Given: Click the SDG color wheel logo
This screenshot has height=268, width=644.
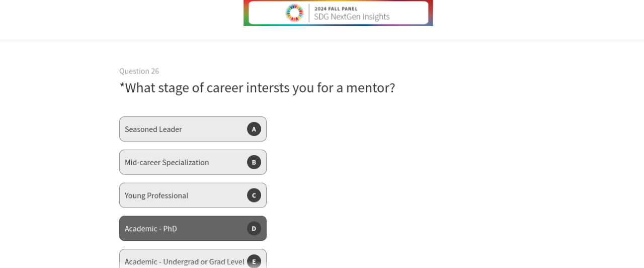Looking at the screenshot, I should pyautogui.click(x=294, y=13).
